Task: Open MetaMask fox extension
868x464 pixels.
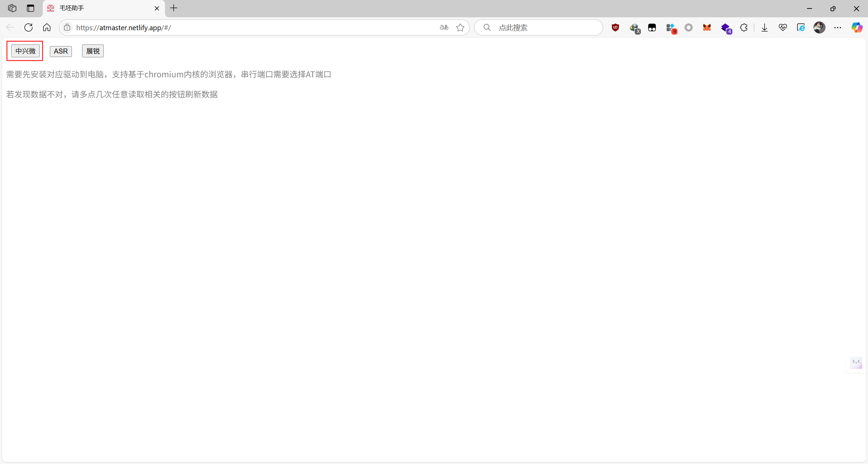Action: coord(707,27)
